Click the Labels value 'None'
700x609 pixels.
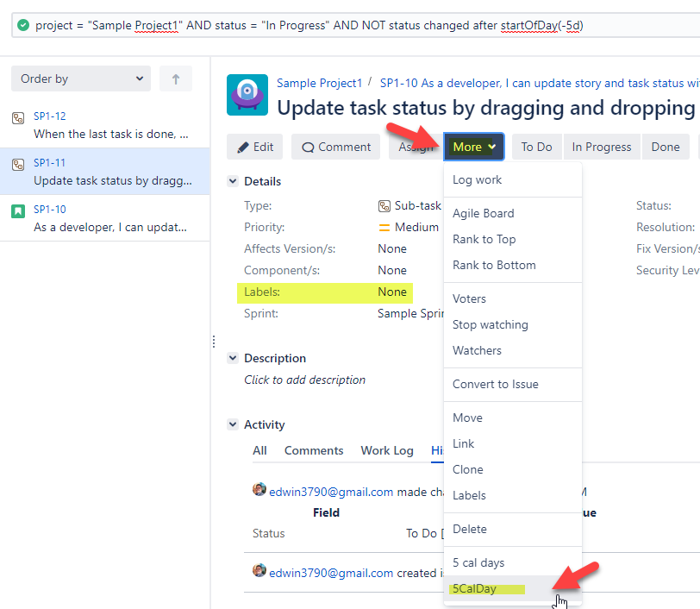(392, 292)
